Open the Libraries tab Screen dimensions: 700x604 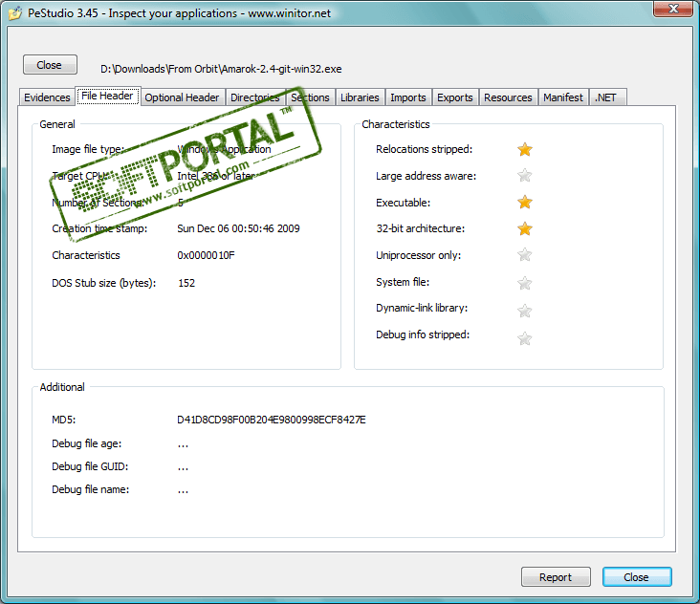[x=360, y=97]
